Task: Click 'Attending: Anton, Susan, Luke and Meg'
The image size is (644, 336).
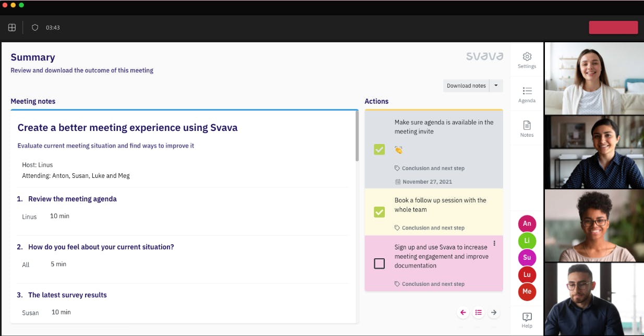Action: tap(76, 176)
